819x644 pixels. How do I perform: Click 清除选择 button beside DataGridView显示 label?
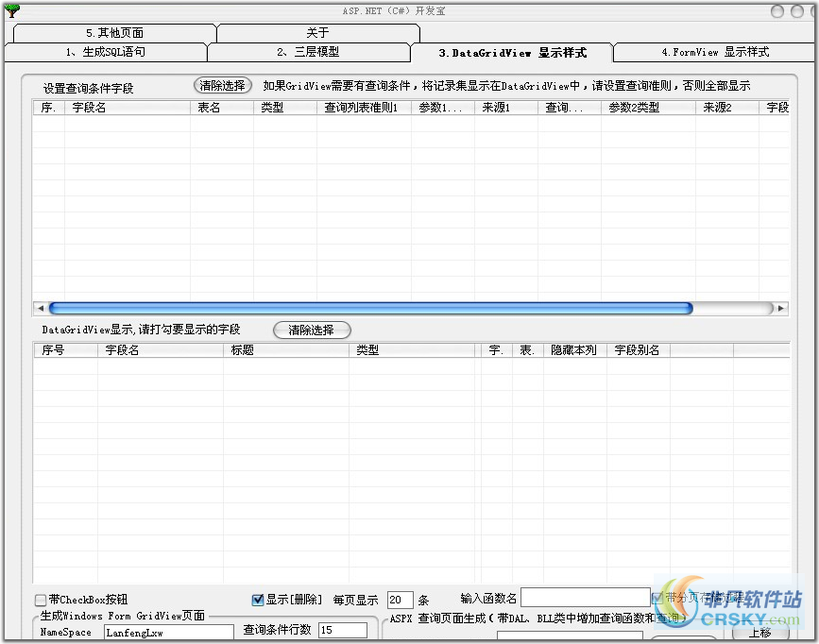point(312,330)
